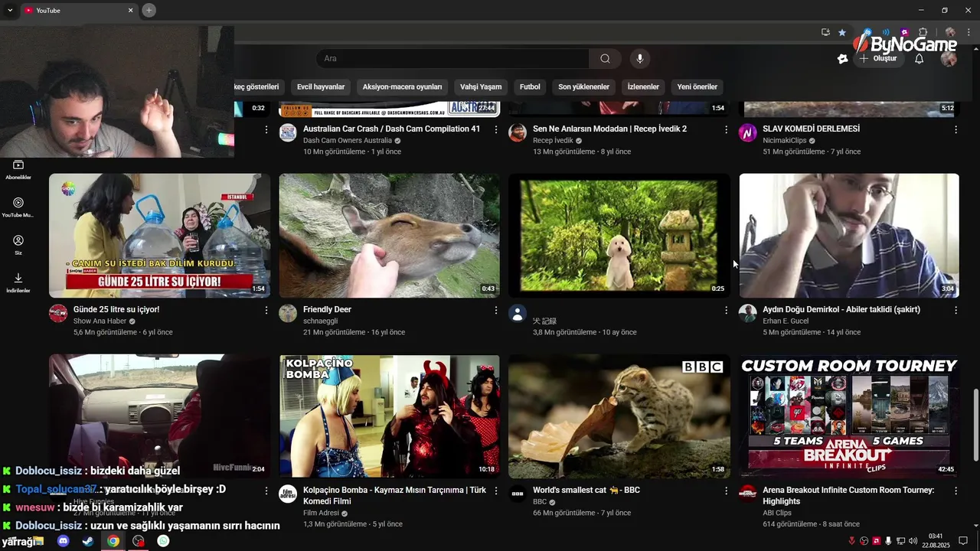Image resolution: width=980 pixels, height=551 pixels.
Task: Select the Yeni öneriler chip
Action: click(697, 86)
